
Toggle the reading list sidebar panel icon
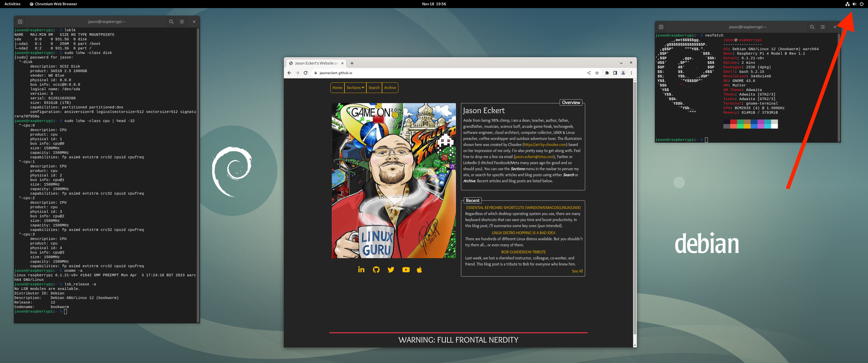tap(615, 73)
